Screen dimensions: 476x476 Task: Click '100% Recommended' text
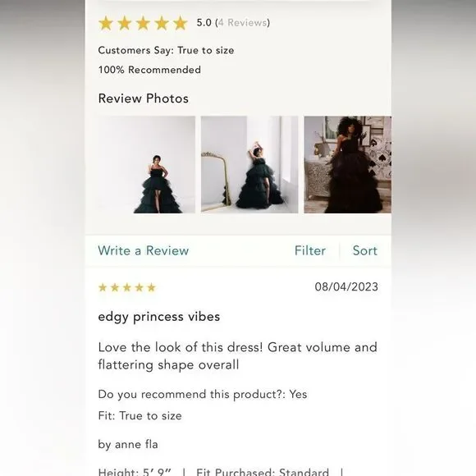(149, 70)
